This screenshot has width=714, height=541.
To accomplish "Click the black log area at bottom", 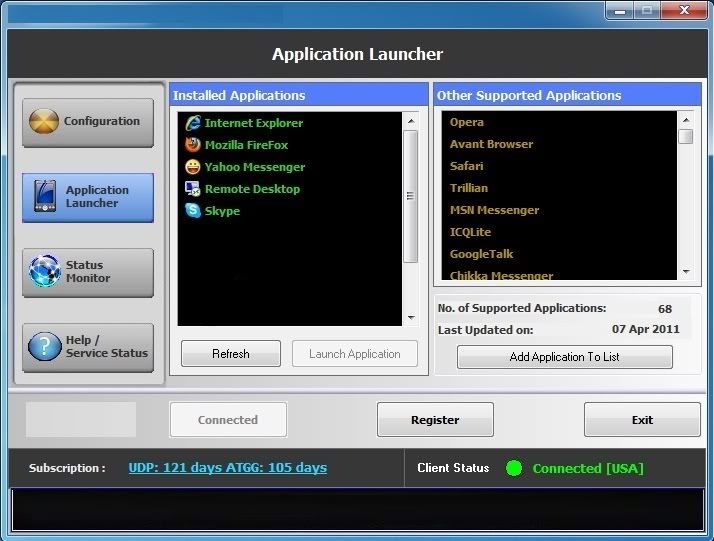I will pyautogui.click(x=358, y=510).
